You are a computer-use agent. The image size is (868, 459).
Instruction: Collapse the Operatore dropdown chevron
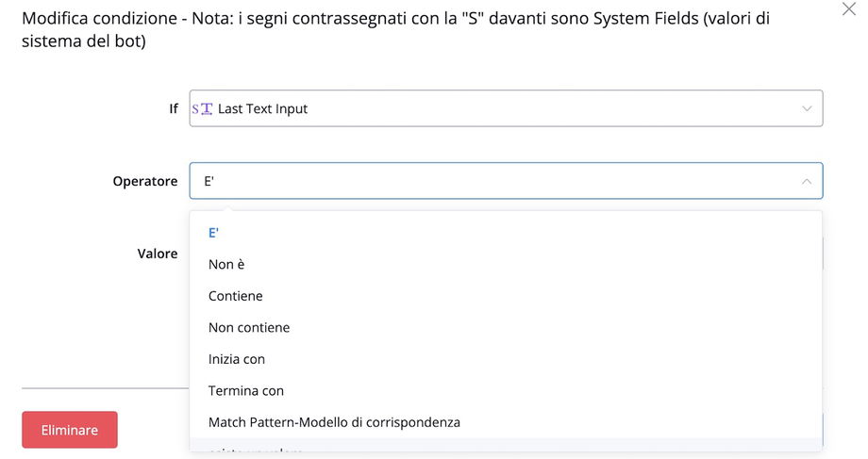click(807, 181)
